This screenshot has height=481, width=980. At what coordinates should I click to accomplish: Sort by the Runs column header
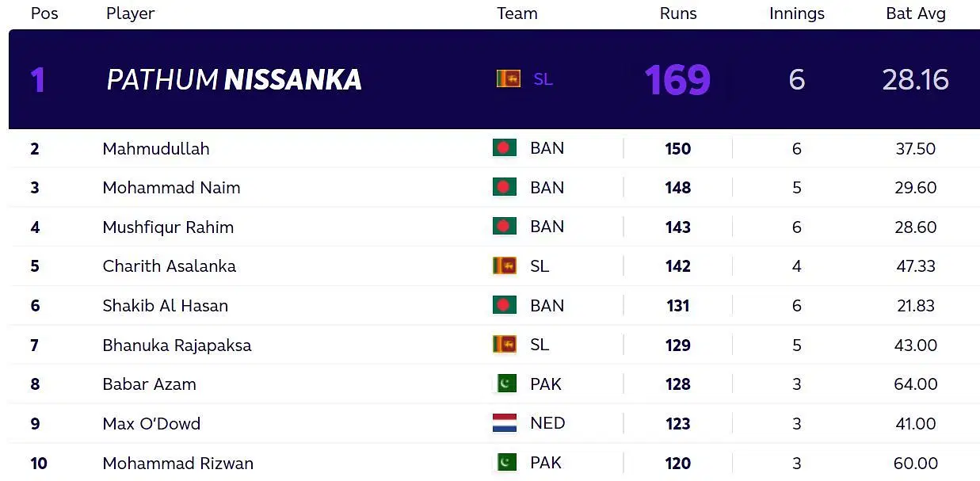[x=678, y=13]
